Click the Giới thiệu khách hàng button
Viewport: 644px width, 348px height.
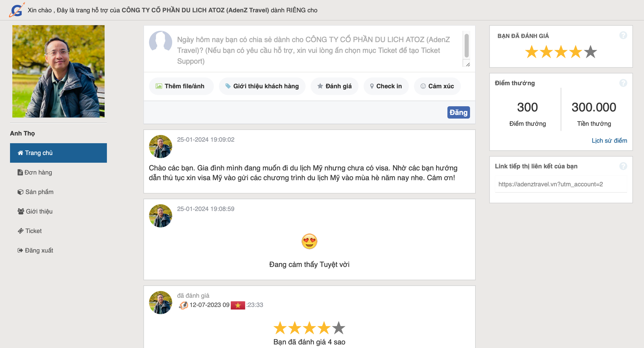[x=262, y=86]
